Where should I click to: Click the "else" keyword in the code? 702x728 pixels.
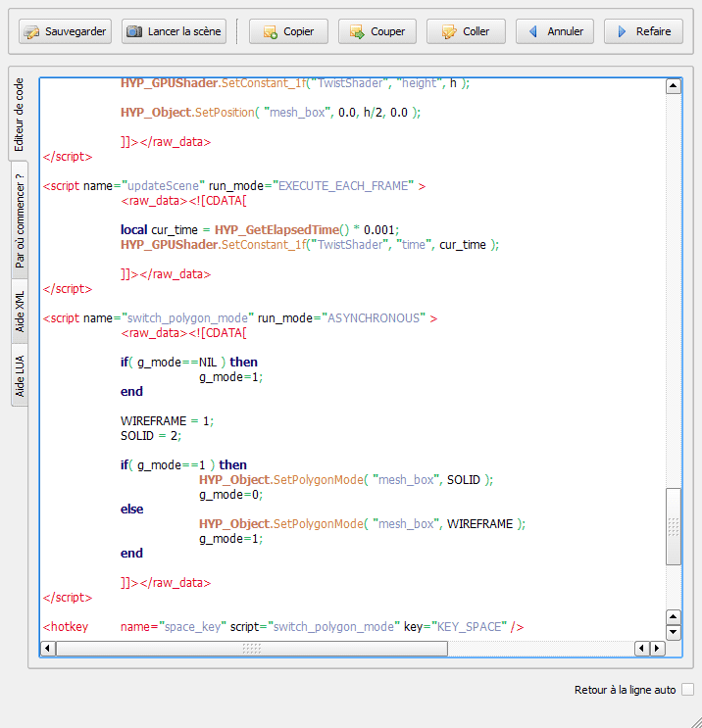132,510
